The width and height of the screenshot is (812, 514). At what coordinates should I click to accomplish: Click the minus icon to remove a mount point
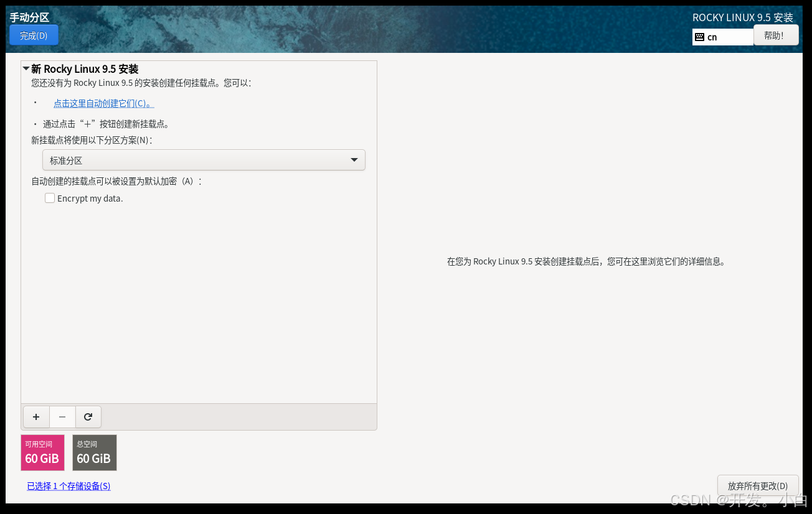pos(62,417)
